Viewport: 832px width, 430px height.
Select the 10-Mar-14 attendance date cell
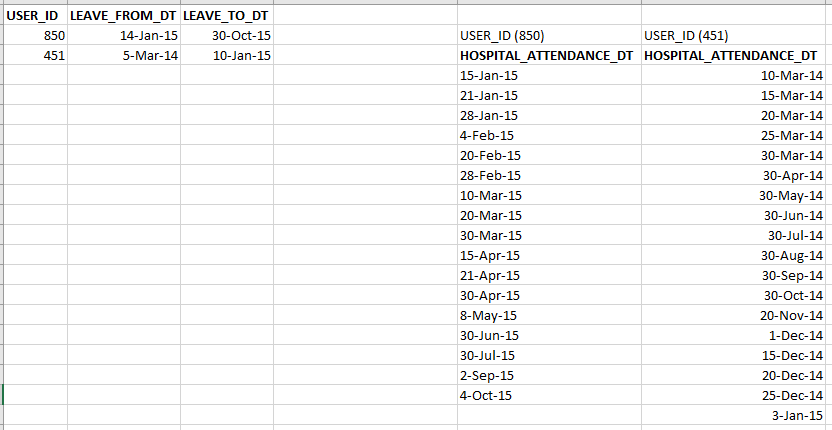point(735,76)
